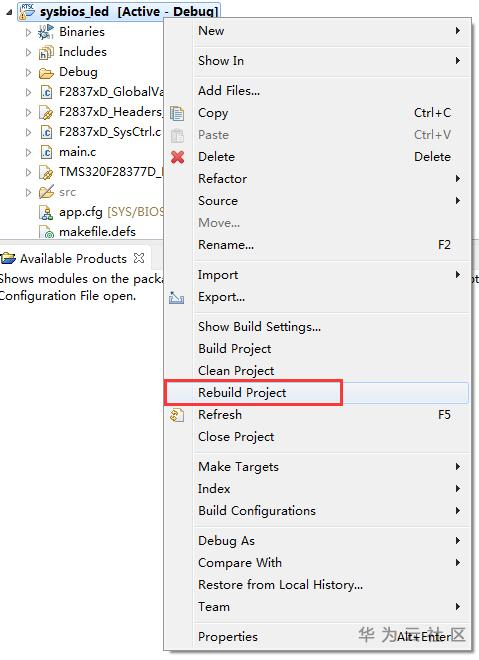The height and width of the screenshot is (660, 479).
Task: Click the Export icon in context menu
Action: 177,297
